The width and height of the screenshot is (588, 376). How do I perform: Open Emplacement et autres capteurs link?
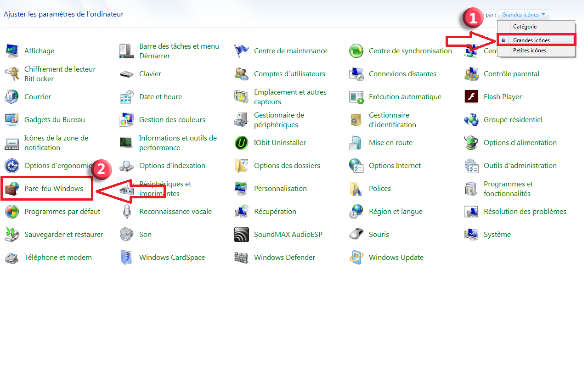point(290,97)
